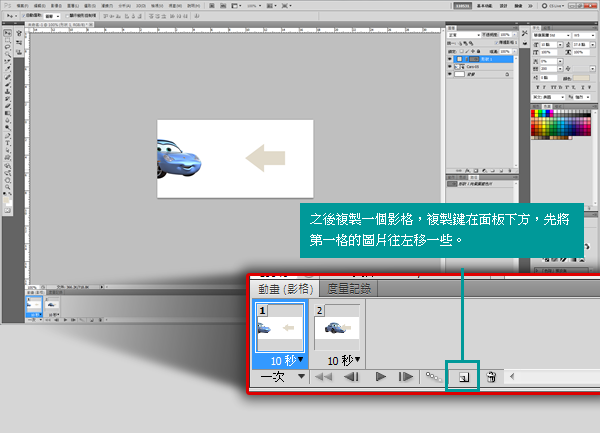This screenshot has width=600, height=433.
Task: Select the Eyedropper tool
Action: [7, 68]
